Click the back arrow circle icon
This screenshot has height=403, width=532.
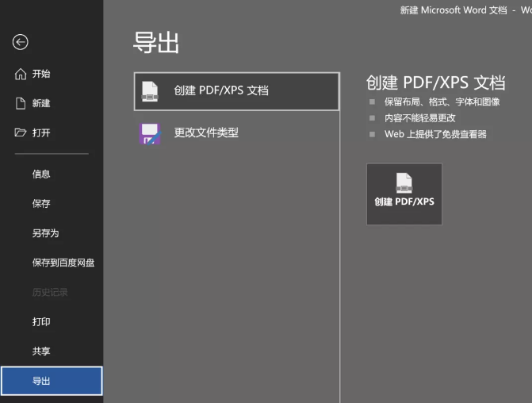point(21,42)
